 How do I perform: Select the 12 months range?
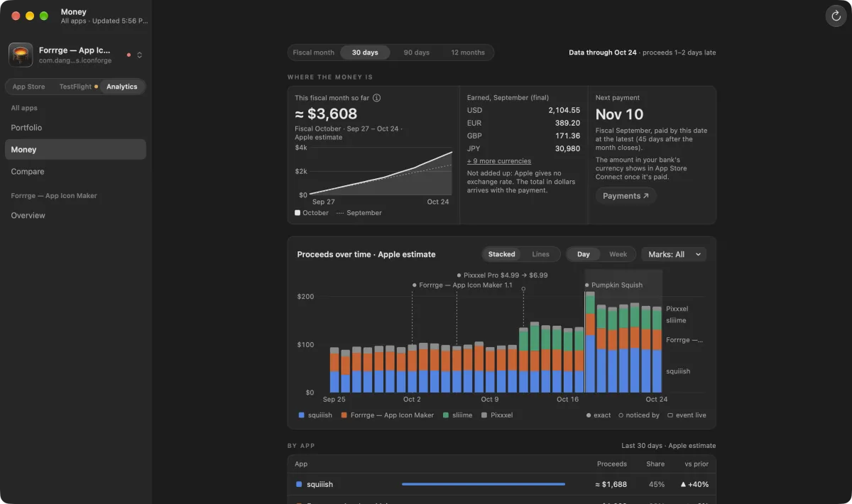468,53
